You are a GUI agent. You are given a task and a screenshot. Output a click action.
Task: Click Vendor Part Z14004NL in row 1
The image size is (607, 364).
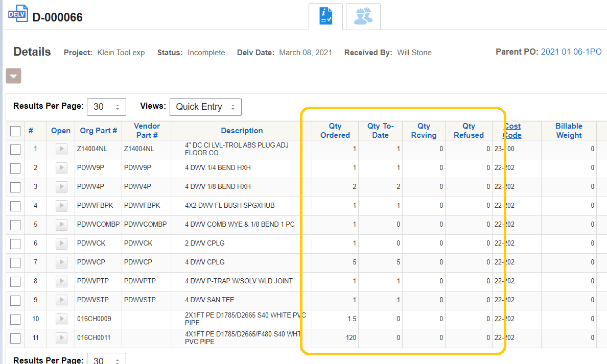click(139, 149)
